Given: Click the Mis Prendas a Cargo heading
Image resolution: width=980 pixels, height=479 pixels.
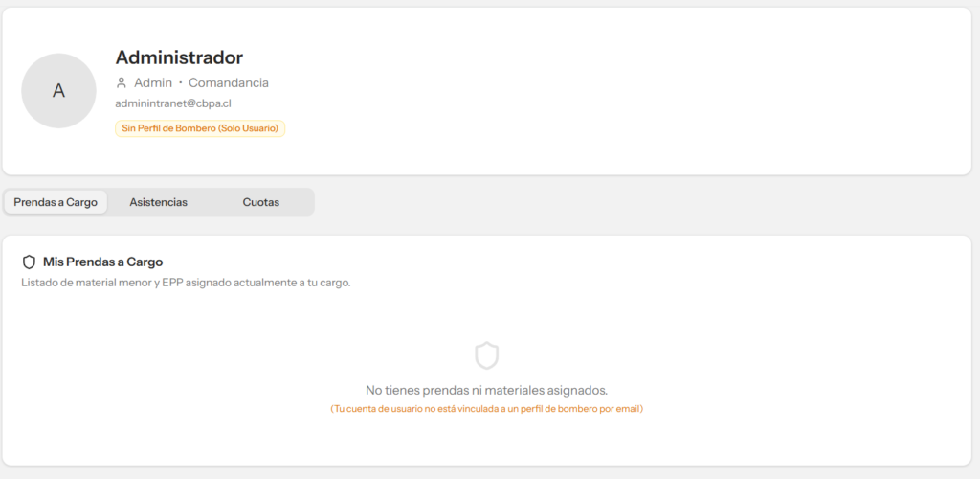Looking at the screenshot, I should click(102, 262).
